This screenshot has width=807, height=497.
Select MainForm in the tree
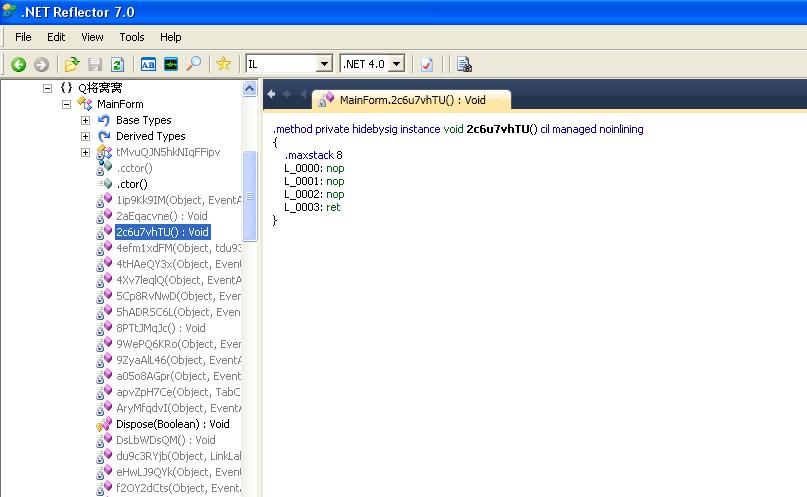[120, 104]
